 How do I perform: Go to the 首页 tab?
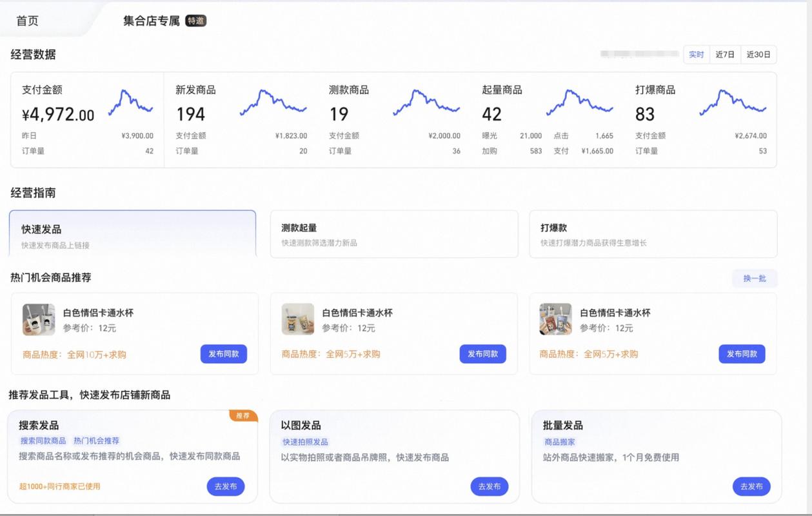[27, 21]
